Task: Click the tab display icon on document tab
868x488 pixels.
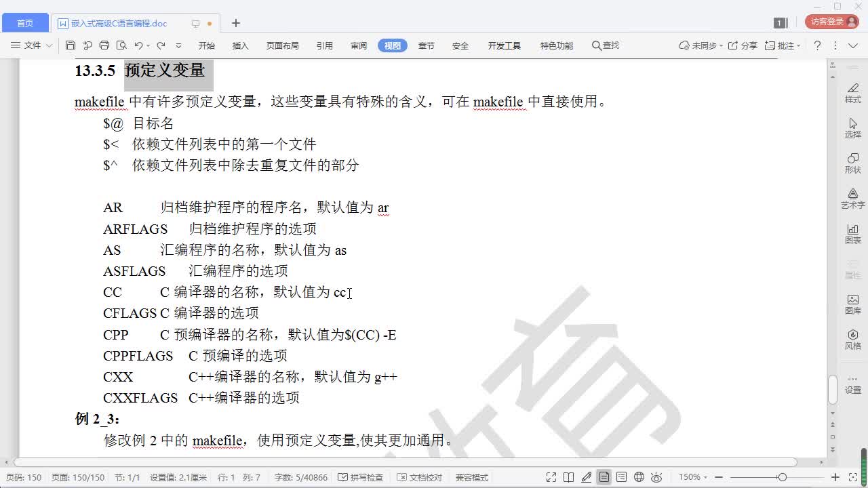Action: pyautogui.click(x=195, y=23)
